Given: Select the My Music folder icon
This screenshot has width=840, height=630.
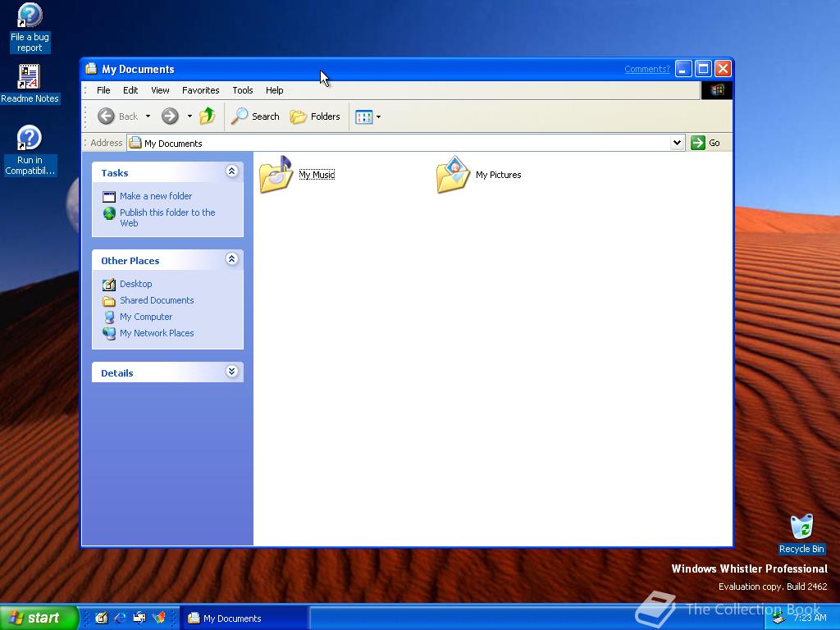Looking at the screenshot, I should 276,175.
